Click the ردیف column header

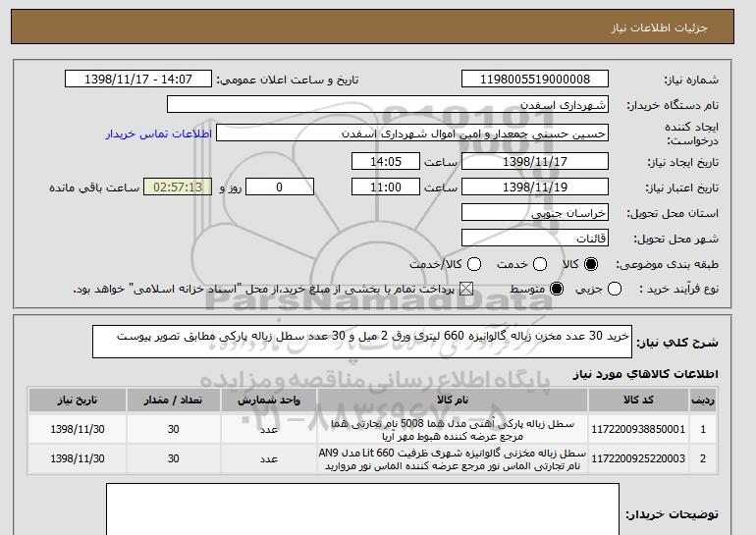[x=703, y=401]
